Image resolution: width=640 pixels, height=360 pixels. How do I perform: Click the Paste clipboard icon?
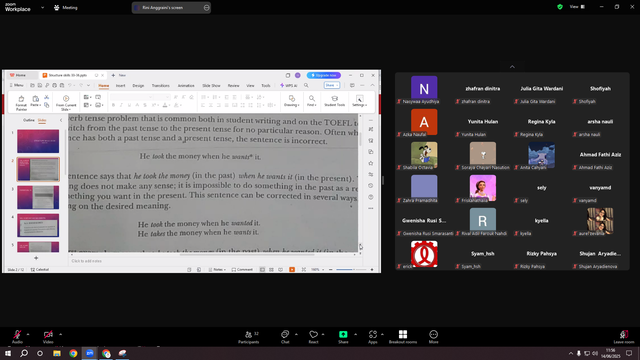(x=36, y=99)
